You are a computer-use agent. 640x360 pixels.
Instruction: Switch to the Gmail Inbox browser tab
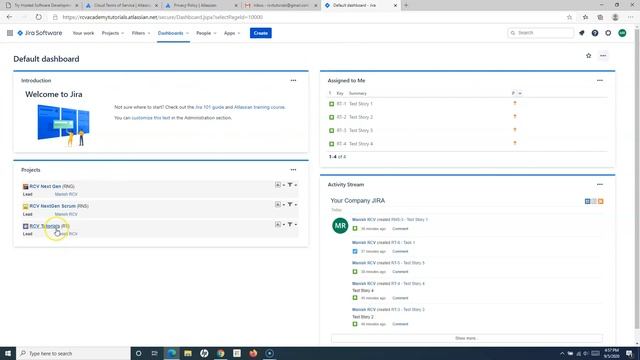281,5
